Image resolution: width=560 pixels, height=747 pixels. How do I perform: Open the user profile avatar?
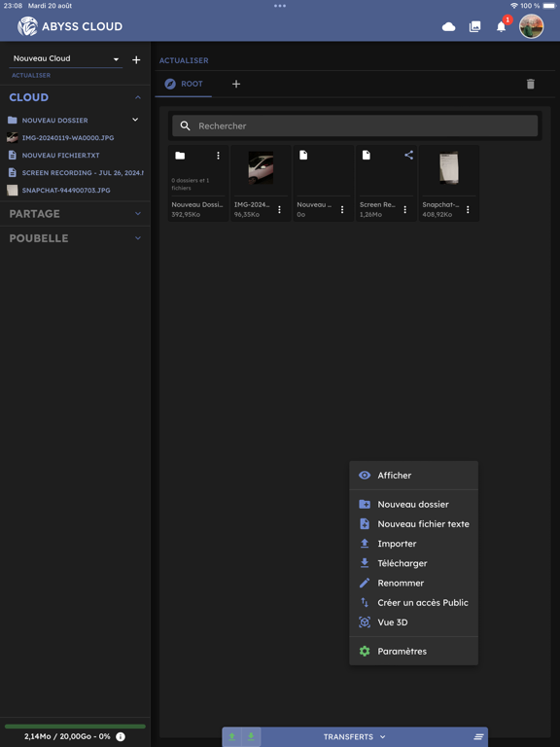click(531, 26)
